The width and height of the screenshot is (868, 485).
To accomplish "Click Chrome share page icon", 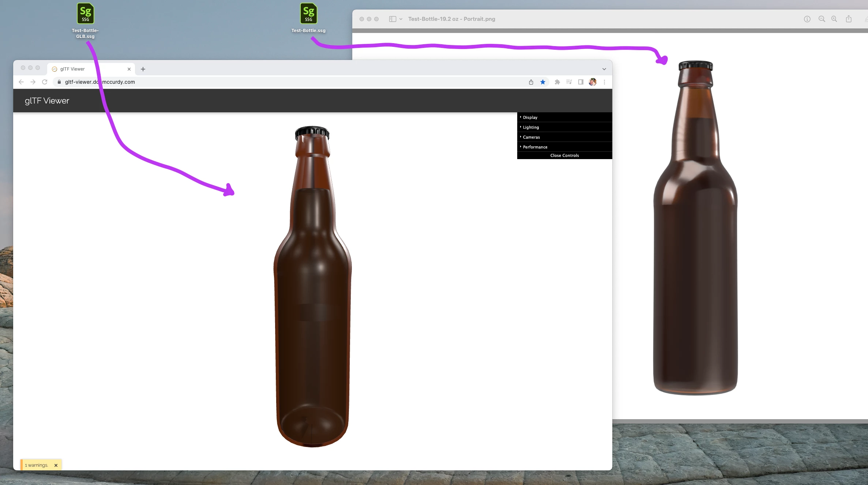I will click(531, 82).
